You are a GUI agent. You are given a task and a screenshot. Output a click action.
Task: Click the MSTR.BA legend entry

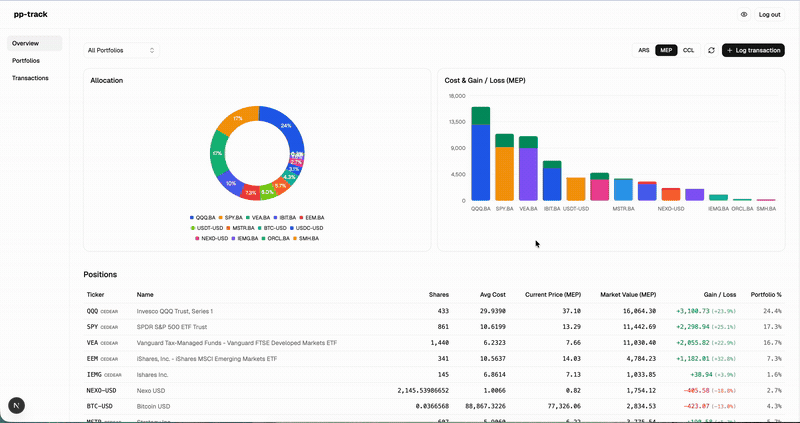click(240, 228)
